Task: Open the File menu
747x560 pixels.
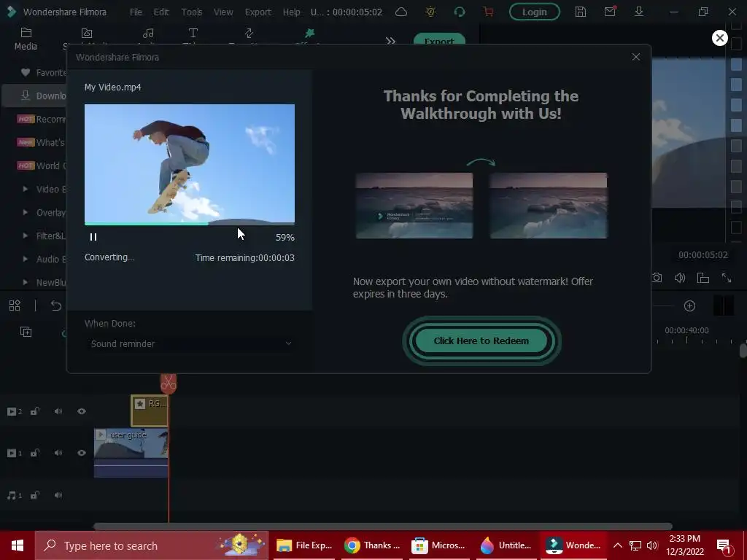Action: point(136,12)
